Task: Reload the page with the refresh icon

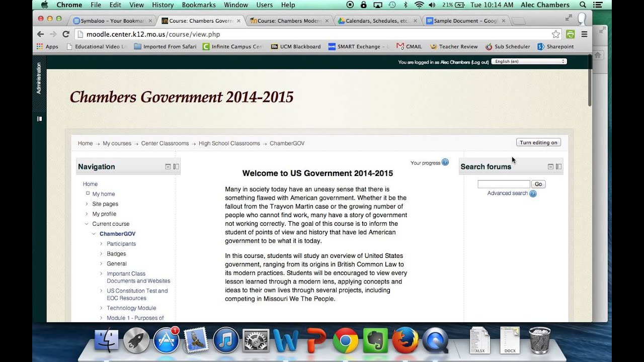Action: coord(65,34)
